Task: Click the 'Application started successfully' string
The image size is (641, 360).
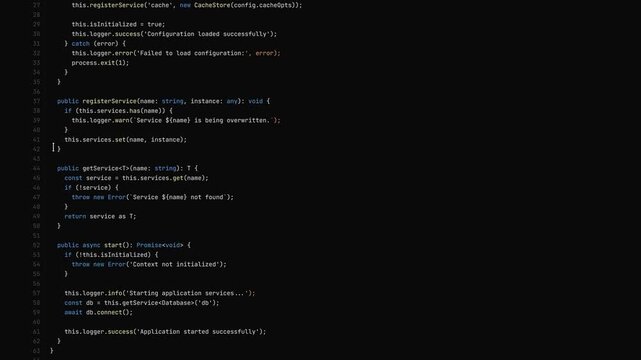Action: click(x=197, y=332)
